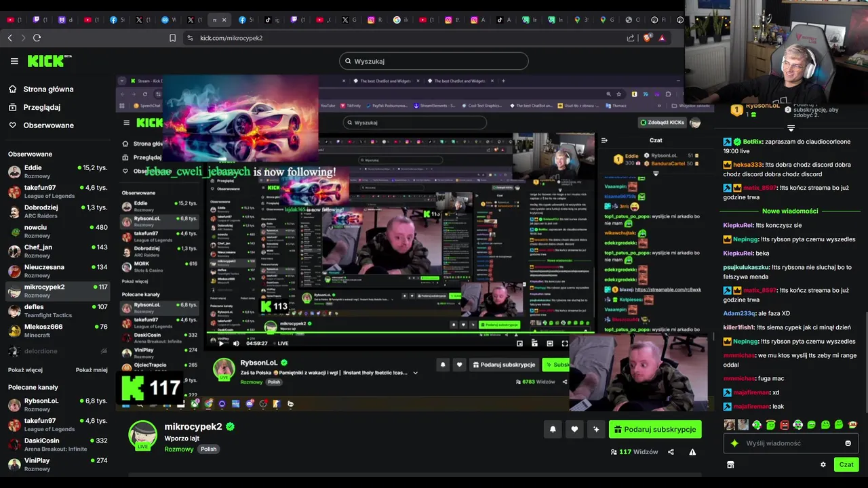
Task: Insert the last emote in the emote row
Action: [852, 425]
